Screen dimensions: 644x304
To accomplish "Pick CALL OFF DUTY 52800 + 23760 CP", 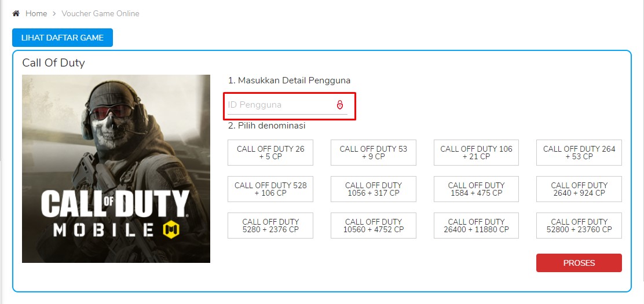I will [x=579, y=225].
